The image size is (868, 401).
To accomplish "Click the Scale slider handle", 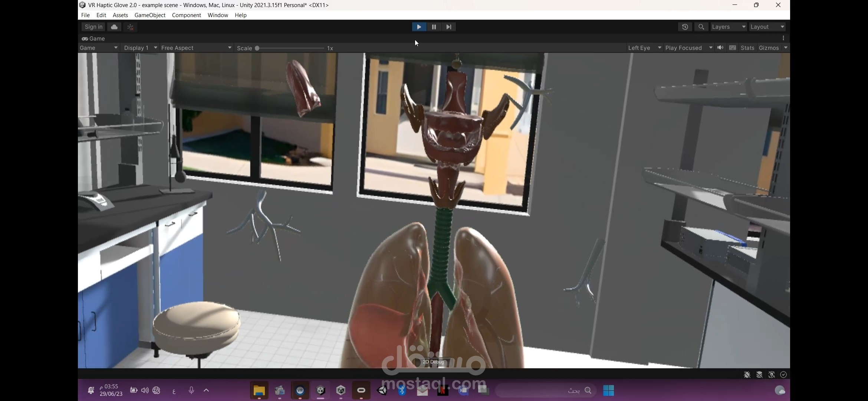I will click(257, 48).
